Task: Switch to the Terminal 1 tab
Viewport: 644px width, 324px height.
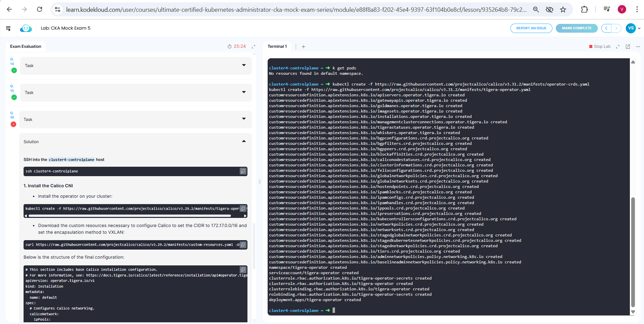Action: (x=277, y=46)
